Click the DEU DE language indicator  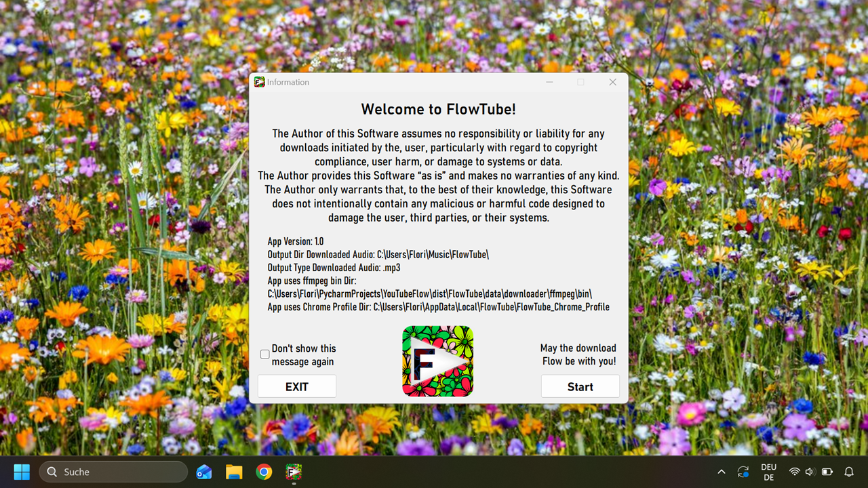768,472
